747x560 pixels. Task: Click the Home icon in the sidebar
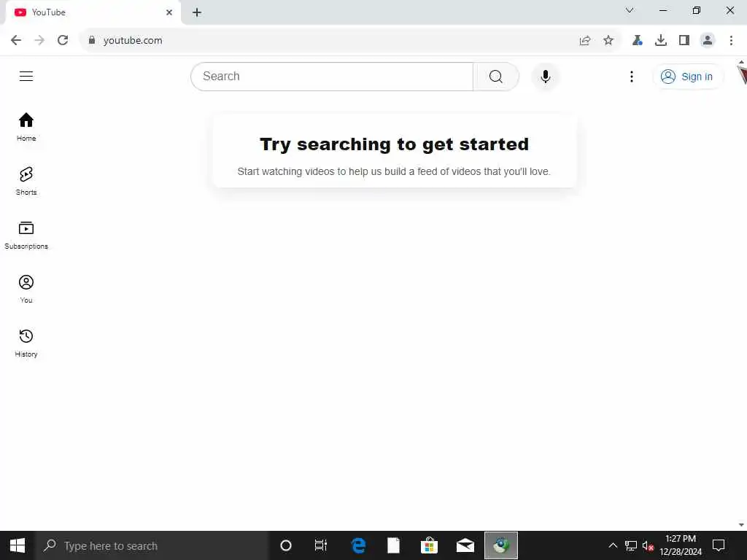[x=26, y=120]
